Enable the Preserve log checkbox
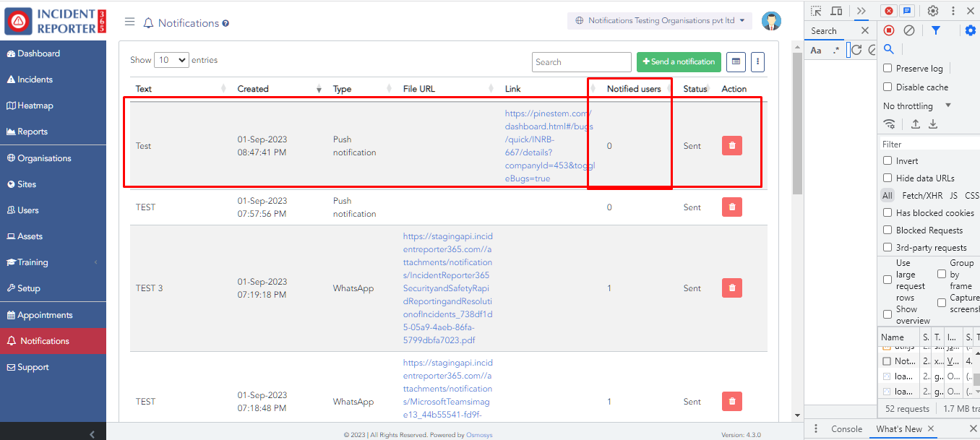 [887, 69]
